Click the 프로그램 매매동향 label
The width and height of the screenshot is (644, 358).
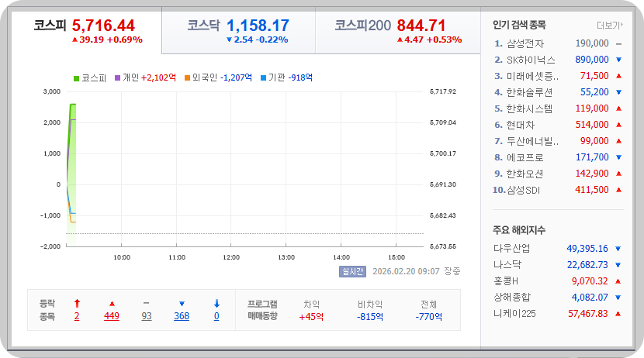262,310
